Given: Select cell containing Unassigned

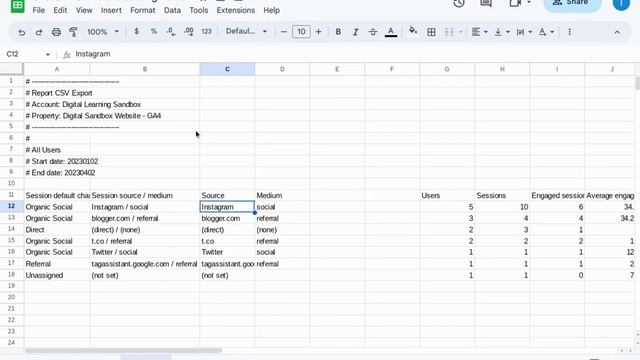Looking at the screenshot, I should (x=57, y=276).
